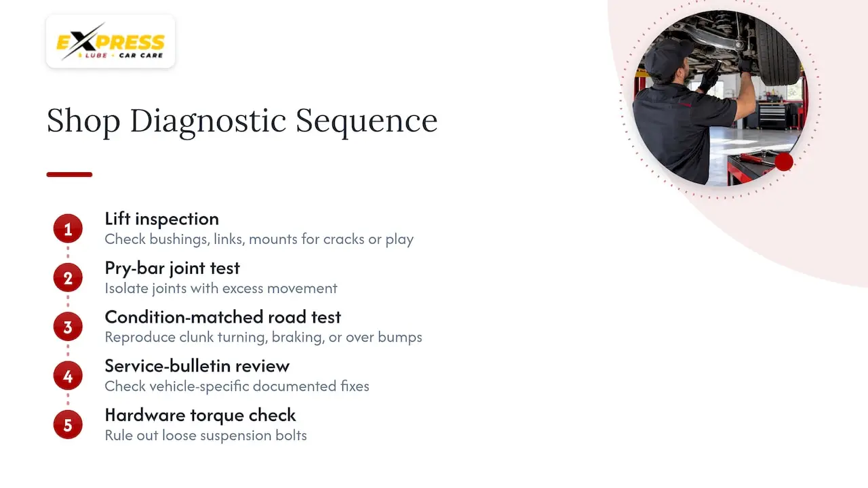Click the Shop Diagnostic Sequence title
Image resolution: width=868 pixels, height=488 pixels.
coord(242,121)
